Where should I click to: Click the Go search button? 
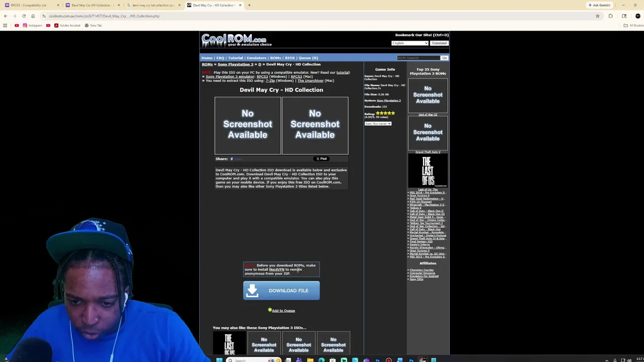pyautogui.click(x=444, y=58)
